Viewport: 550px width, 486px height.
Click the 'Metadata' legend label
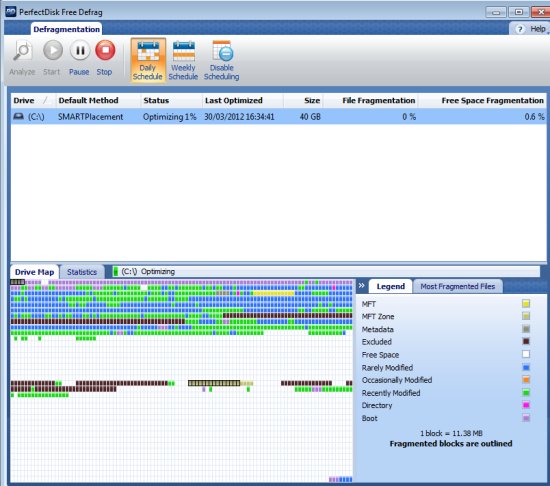click(377, 329)
